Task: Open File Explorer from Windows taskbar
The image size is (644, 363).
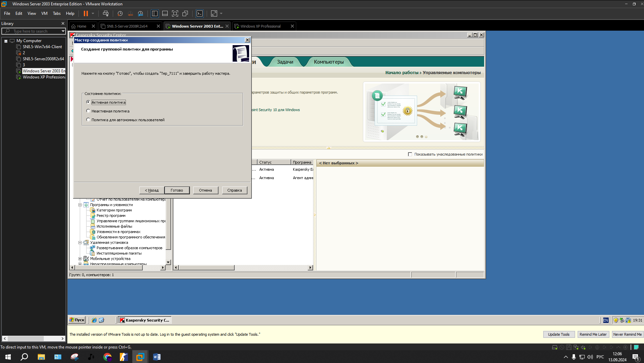Action: (x=41, y=357)
